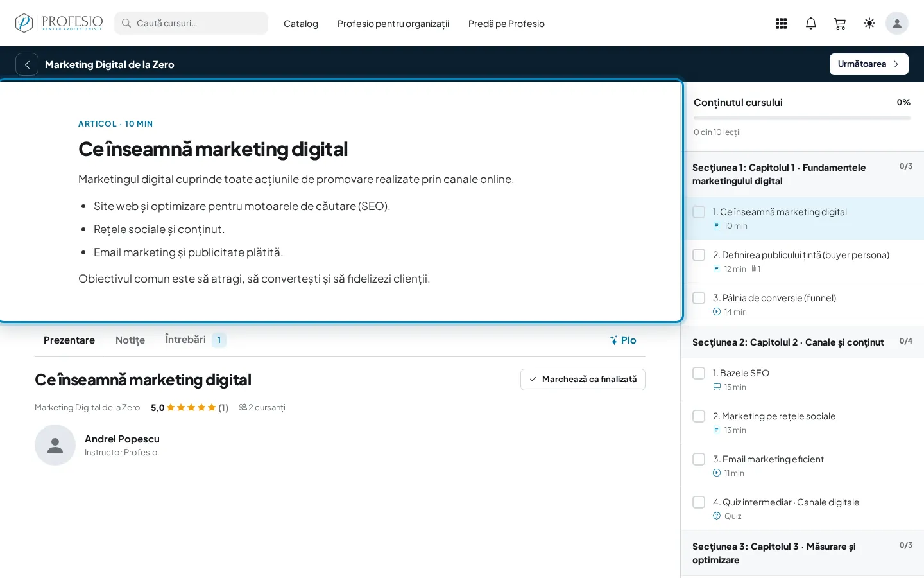Tick the 'Marketing pe rețele sociale' checkbox
This screenshot has height=578, width=924.
[x=699, y=416]
